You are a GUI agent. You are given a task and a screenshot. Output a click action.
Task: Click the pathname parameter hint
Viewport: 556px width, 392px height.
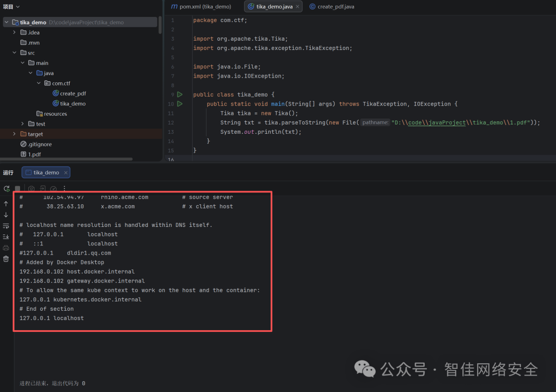(375, 122)
